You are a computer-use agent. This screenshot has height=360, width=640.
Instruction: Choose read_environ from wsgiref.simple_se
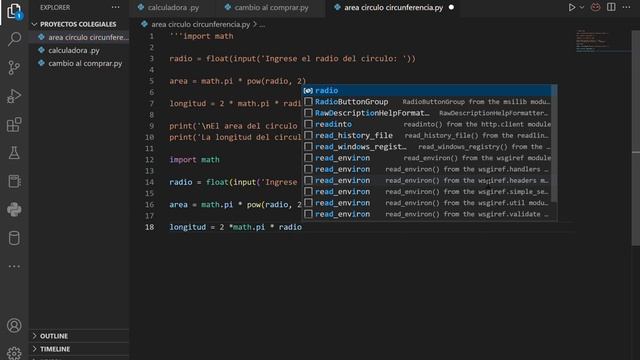pos(427,191)
